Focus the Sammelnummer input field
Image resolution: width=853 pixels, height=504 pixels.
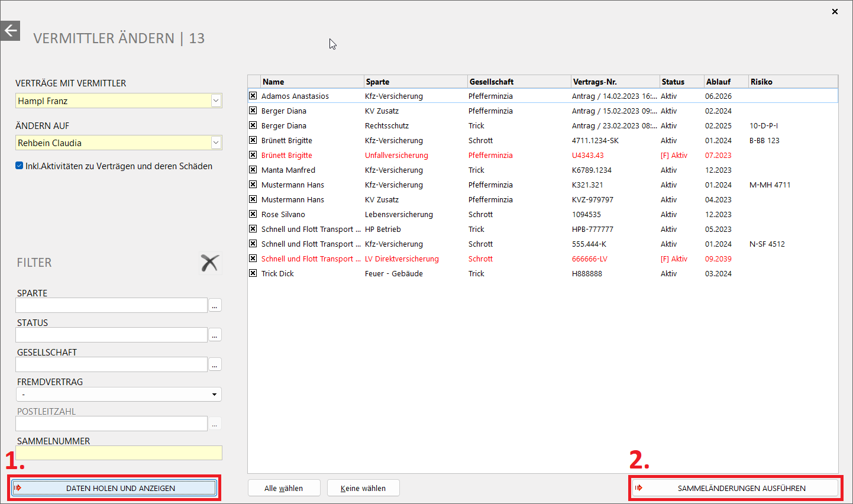click(x=119, y=453)
